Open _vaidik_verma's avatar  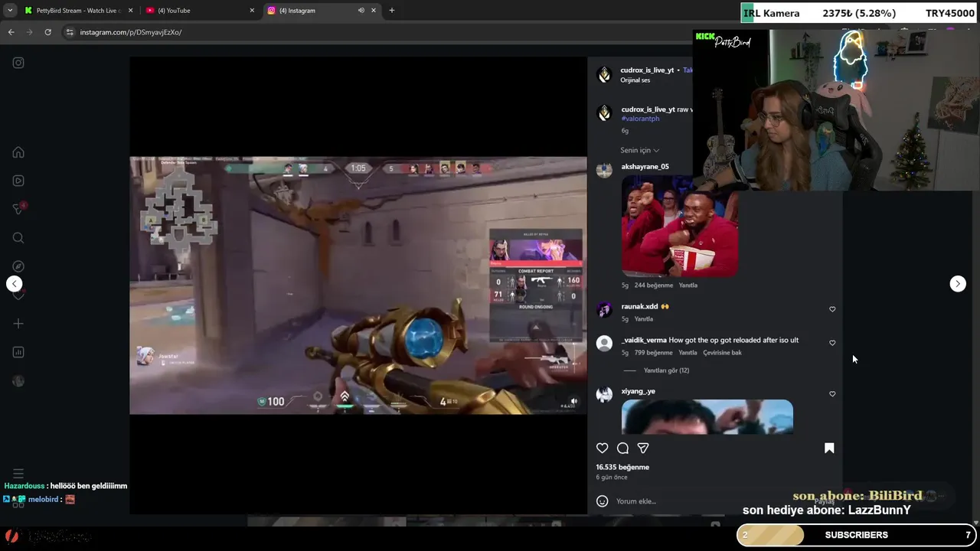(604, 344)
